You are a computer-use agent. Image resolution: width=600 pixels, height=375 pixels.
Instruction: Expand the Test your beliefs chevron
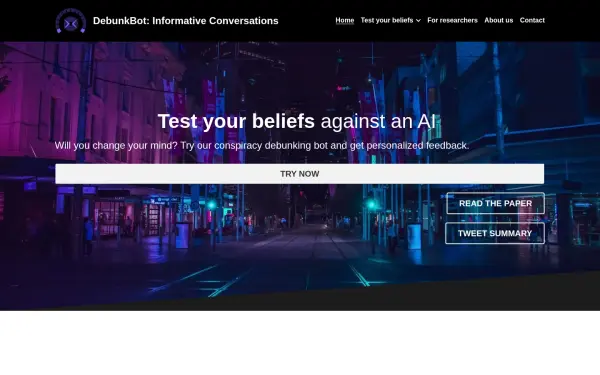(x=418, y=21)
